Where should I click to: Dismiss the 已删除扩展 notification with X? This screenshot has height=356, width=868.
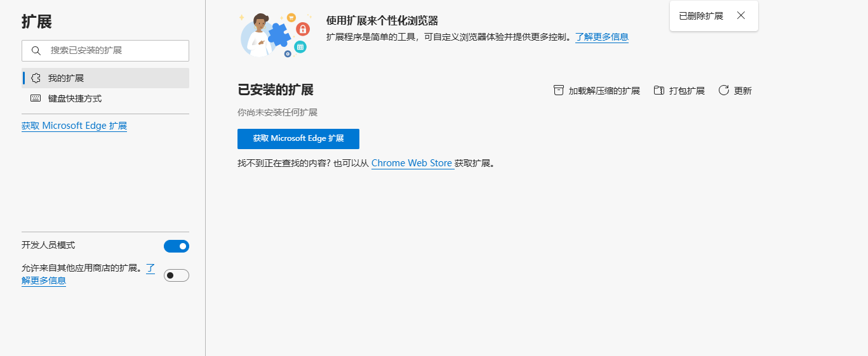point(741,16)
